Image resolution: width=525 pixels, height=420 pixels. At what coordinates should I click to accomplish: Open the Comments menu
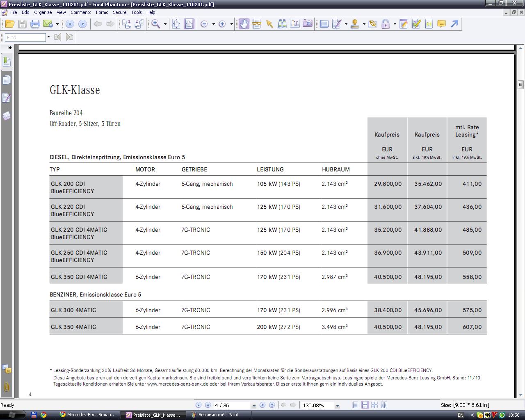81,12
